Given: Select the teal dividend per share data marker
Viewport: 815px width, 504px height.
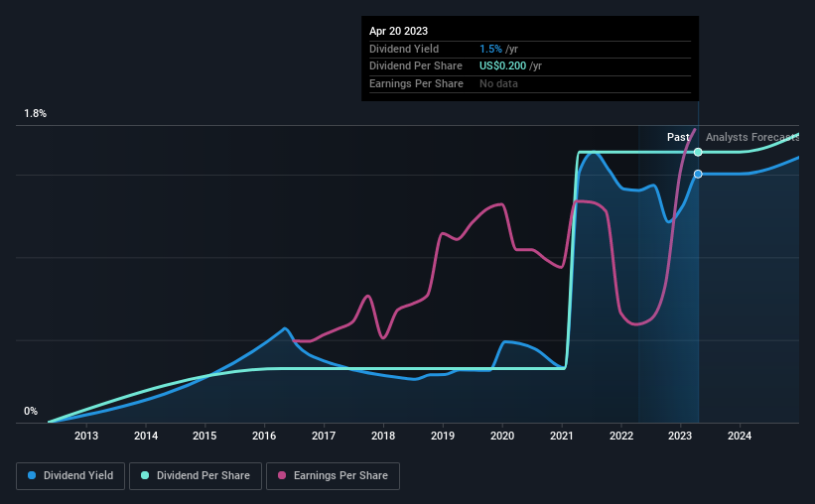Looking at the screenshot, I should click(698, 152).
